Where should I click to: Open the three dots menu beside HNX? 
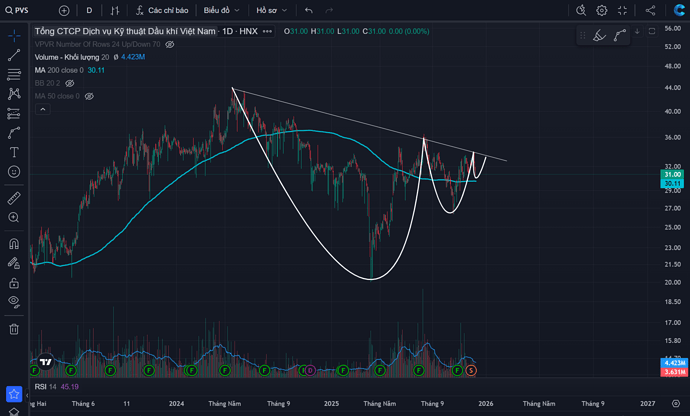[267, 31]
